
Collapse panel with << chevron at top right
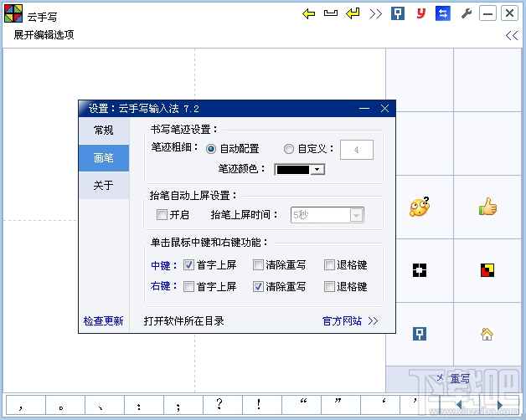point(512,35)
